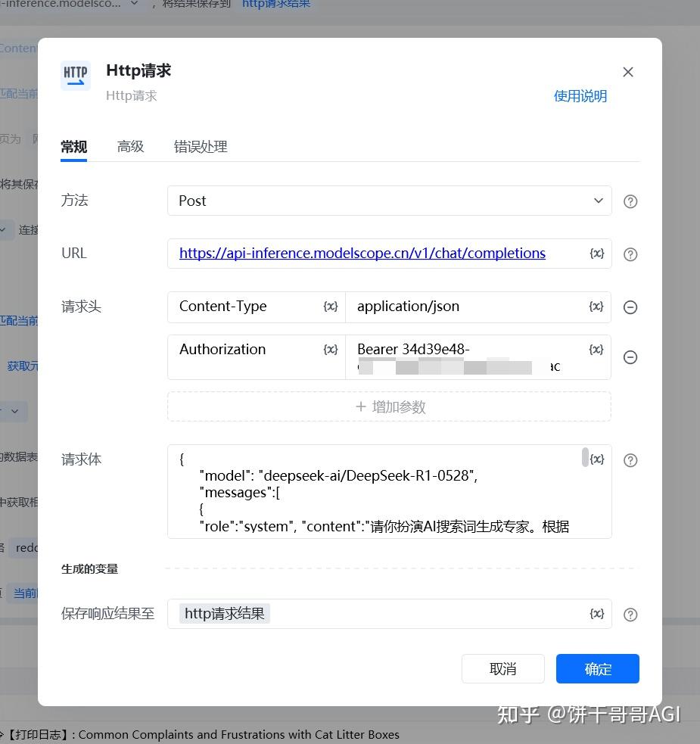Insert variable into the 请求体 body

point(596,459)
